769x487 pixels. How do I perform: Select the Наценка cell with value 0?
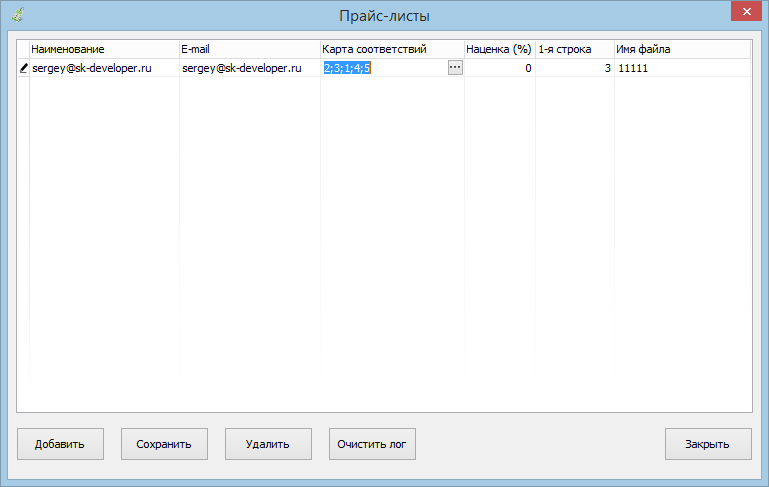click(x=500, y=68)
